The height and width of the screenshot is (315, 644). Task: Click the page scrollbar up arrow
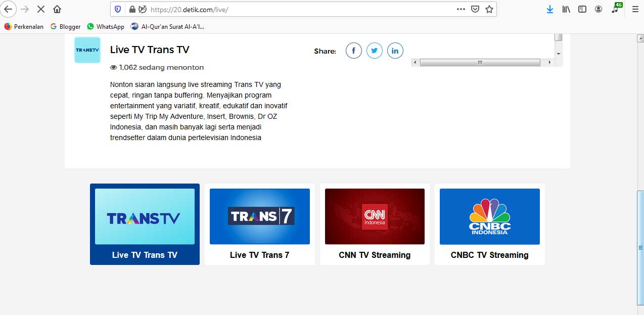point(640,38)
